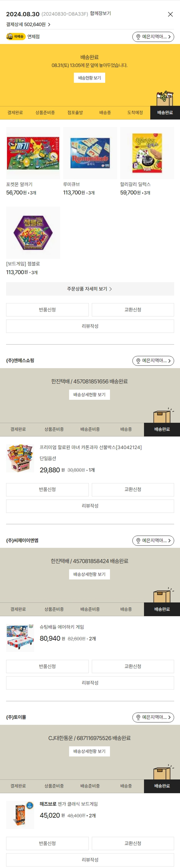The image size is (180, 868).
Task: Click the 쓱배송 delivery truck badge
Action: tap(15, 36)
